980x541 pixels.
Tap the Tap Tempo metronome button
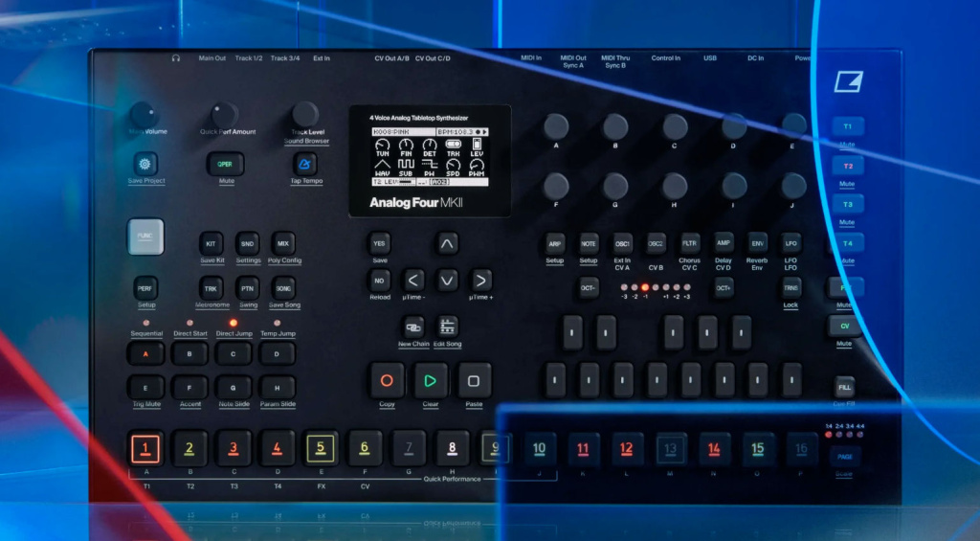(x=305, y=165)
